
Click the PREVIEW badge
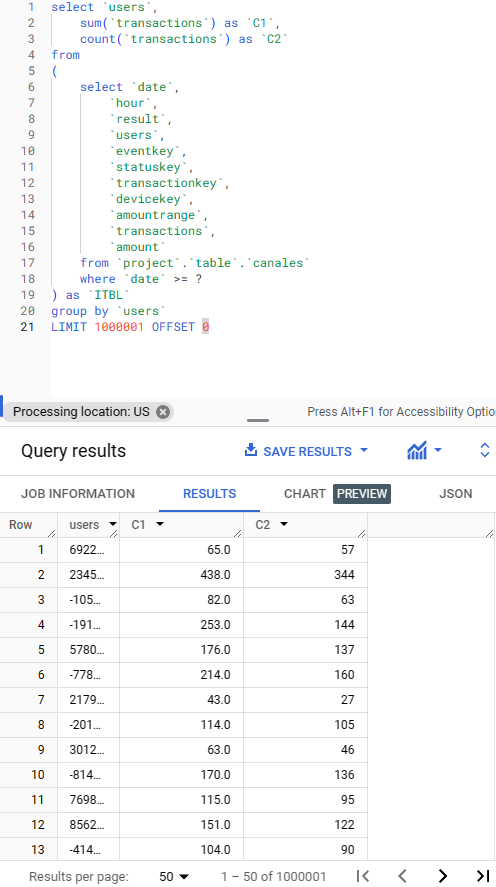pyautogui.click(x=362, y=494)
